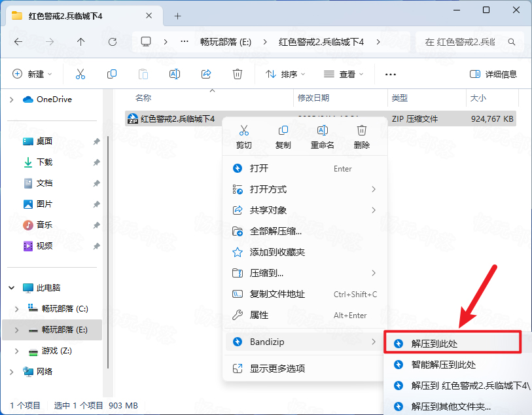Select OneDrive in the sidebar
The image size is (532, 415).
[48, 99]
